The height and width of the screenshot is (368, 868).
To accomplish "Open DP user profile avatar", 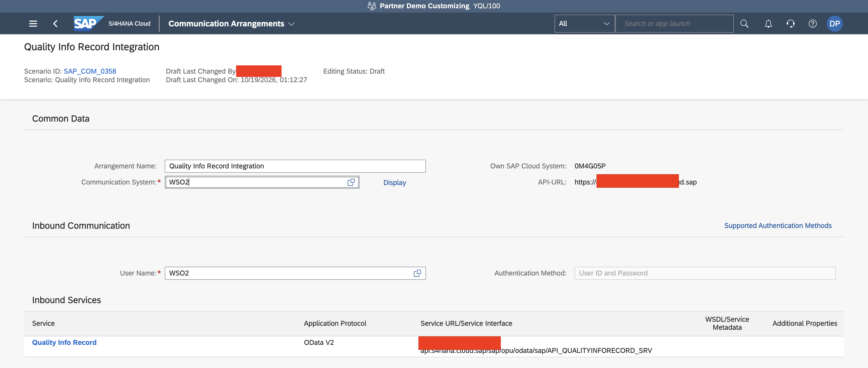I will click(835, 24).
